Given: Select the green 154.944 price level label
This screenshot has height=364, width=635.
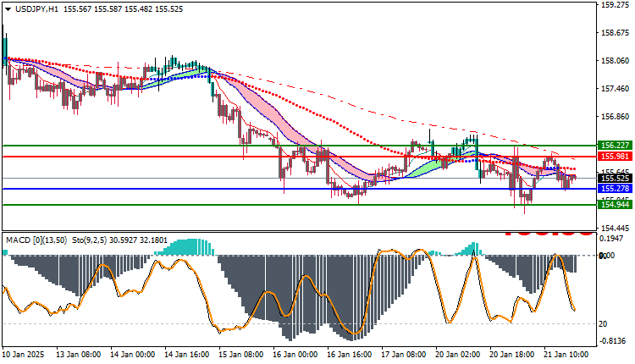Looking at the screenshot, I should pyautogui.click(x=616, y=205).
